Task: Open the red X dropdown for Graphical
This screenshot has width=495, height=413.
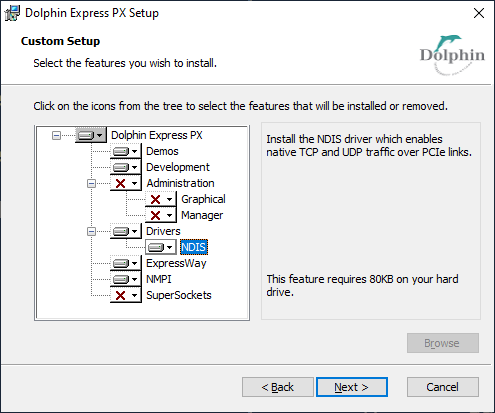Action: (x=161, y=199)
